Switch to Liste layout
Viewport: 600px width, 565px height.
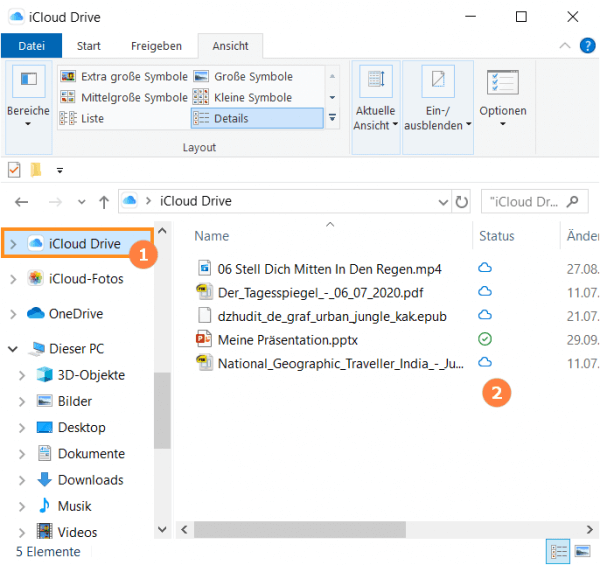click(82, 118)
